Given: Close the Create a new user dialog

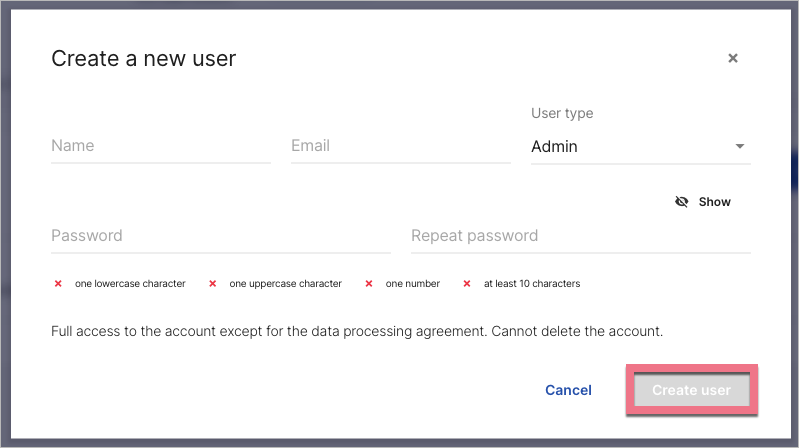Looking at the screenshot, I should (733, 59).
